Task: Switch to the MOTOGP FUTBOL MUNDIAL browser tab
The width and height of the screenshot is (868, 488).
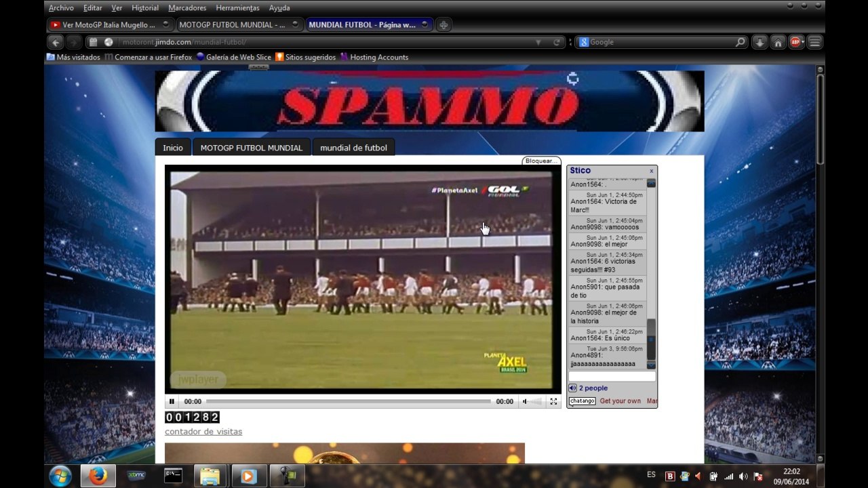Action: (x=239, y=25)
